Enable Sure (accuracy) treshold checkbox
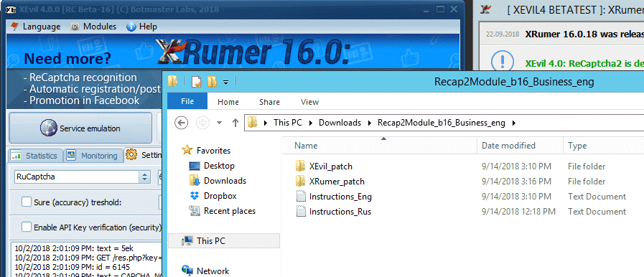The image size is (644, 277). click(x=27, y=202)
